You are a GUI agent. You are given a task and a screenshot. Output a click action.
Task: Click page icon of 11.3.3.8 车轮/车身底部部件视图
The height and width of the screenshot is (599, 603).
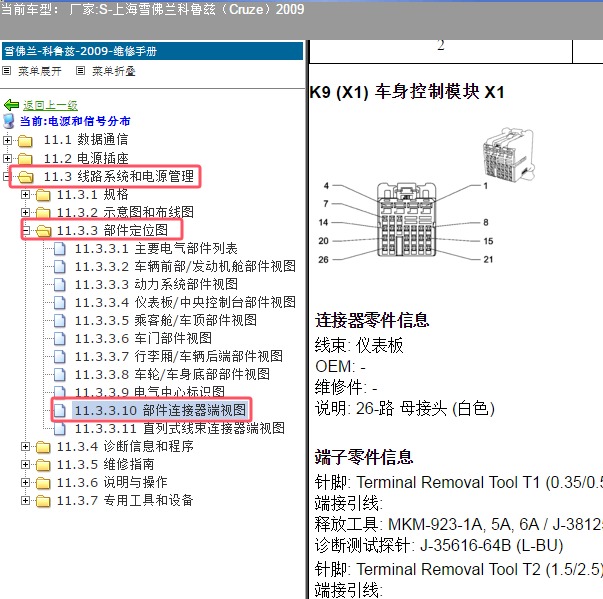point(60,374)
